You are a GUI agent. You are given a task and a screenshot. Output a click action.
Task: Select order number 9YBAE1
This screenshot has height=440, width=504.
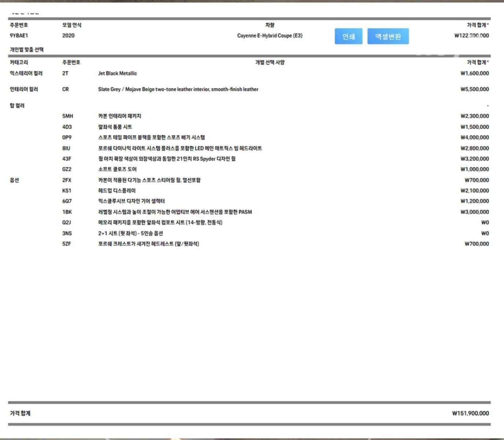19,36
